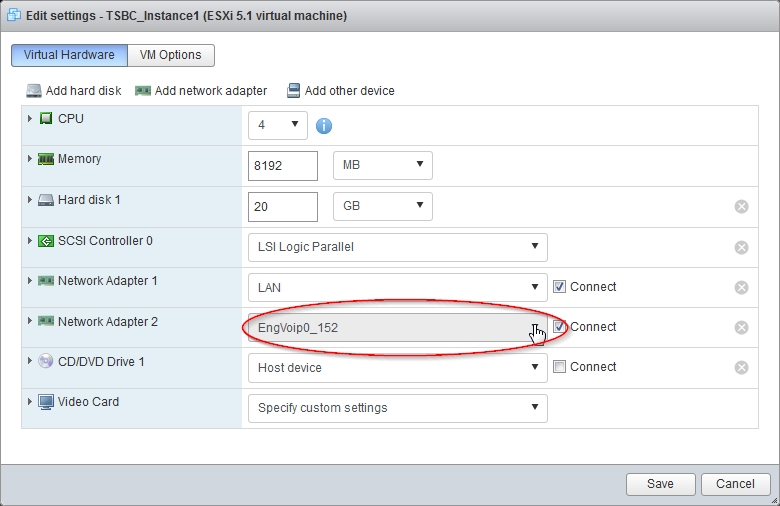Remove Network Adapter 2 with X icon
Screen dimensions: 780x506
pyautogui.click(x=741, y=327)
